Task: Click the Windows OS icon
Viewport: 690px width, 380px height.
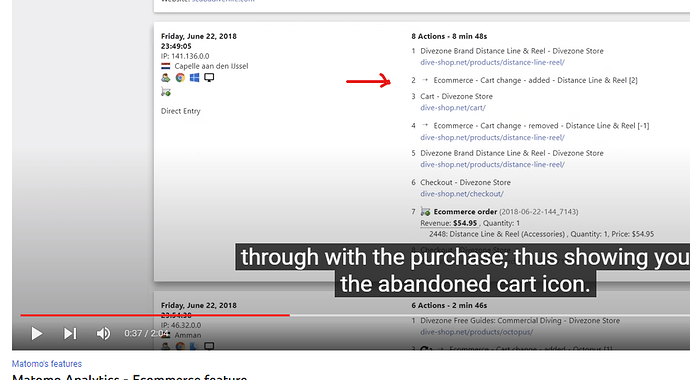Action: (195, 78)
